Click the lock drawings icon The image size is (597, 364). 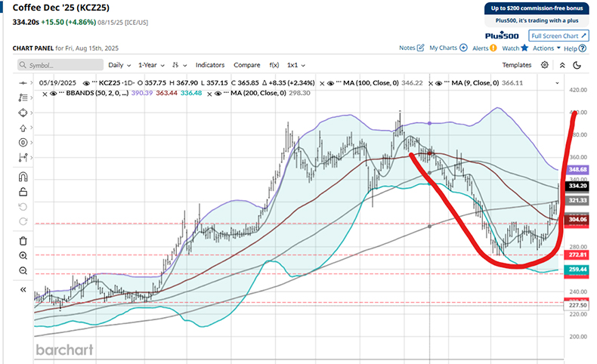tap(23, 192)
